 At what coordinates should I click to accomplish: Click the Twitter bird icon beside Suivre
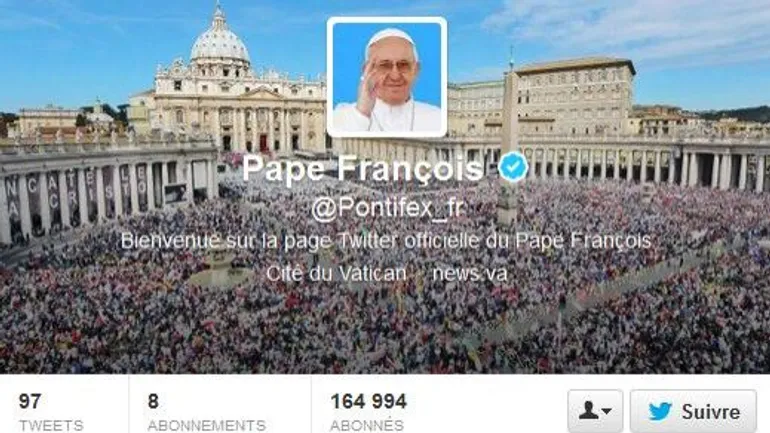[x=660, y=411]
